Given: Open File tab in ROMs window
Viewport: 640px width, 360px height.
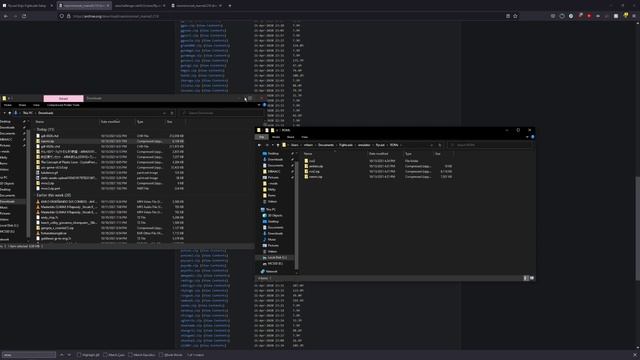Looking at the screenshot, I should coord(262,137).
